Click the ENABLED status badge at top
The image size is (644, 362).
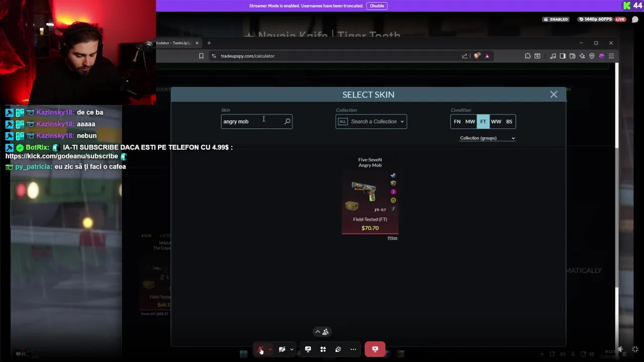click(x=556, y=20)
